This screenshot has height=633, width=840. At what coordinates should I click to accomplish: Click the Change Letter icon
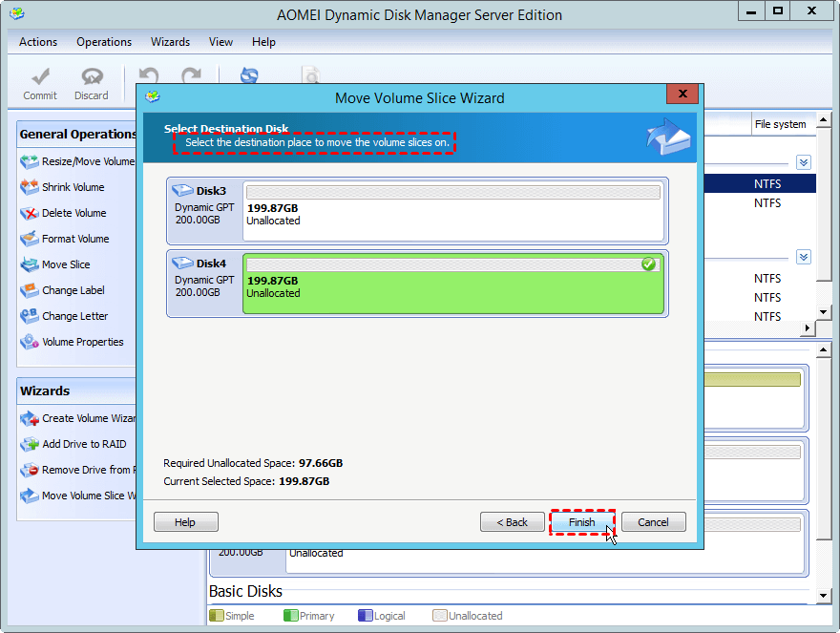point(30,316)
